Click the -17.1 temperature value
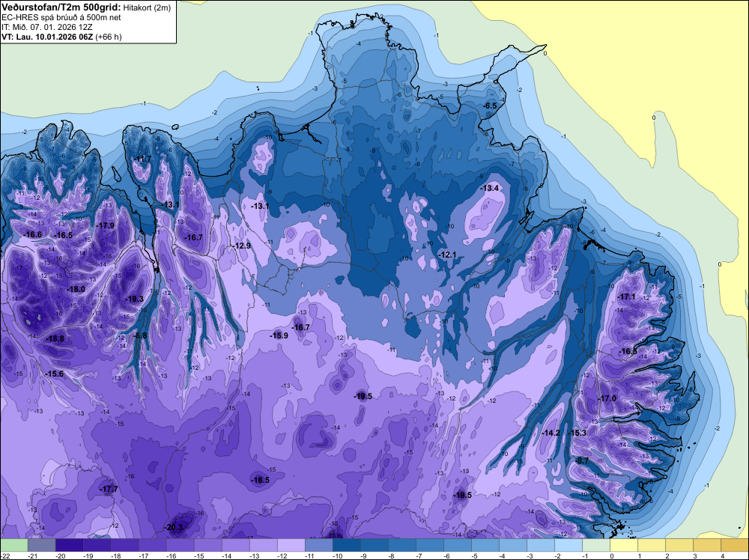749x560 pixels. [627, 297]
